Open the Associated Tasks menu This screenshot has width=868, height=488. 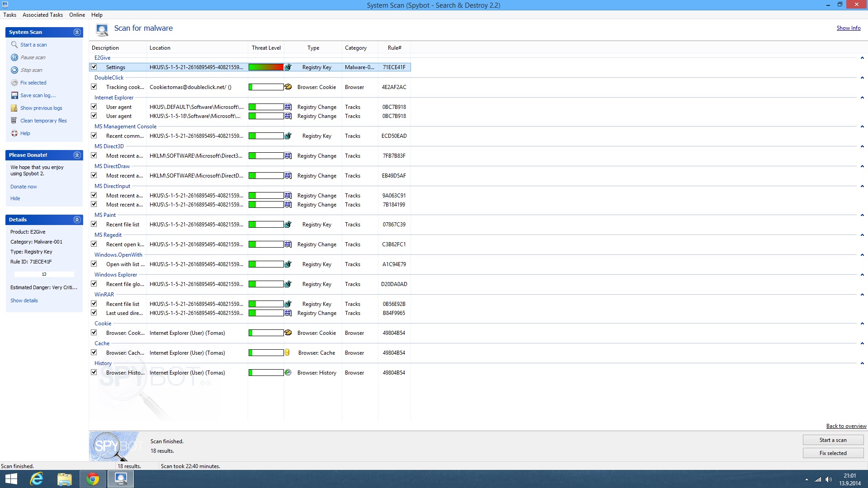(42, 15)
